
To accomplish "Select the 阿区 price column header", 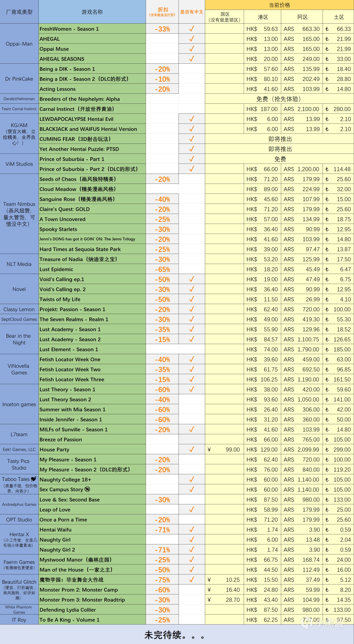I will click(x=302, y=17).
